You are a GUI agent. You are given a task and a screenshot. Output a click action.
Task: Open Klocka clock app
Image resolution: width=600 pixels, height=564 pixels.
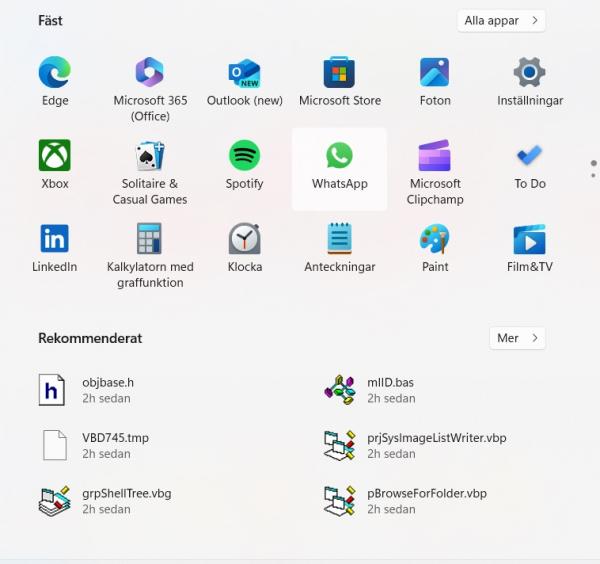pyautogui.click(x=245, y=239)
